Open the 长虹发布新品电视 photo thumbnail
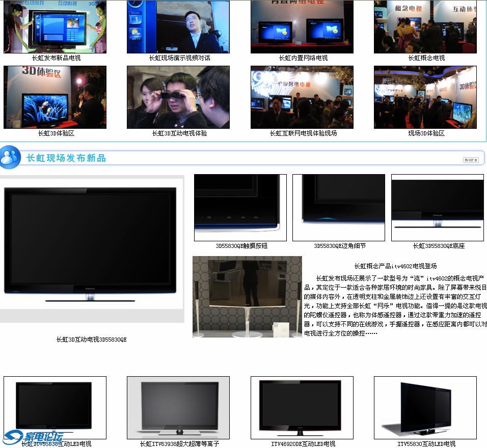The height and width of the screenshot is (448, 487). [x=55, y=26]
